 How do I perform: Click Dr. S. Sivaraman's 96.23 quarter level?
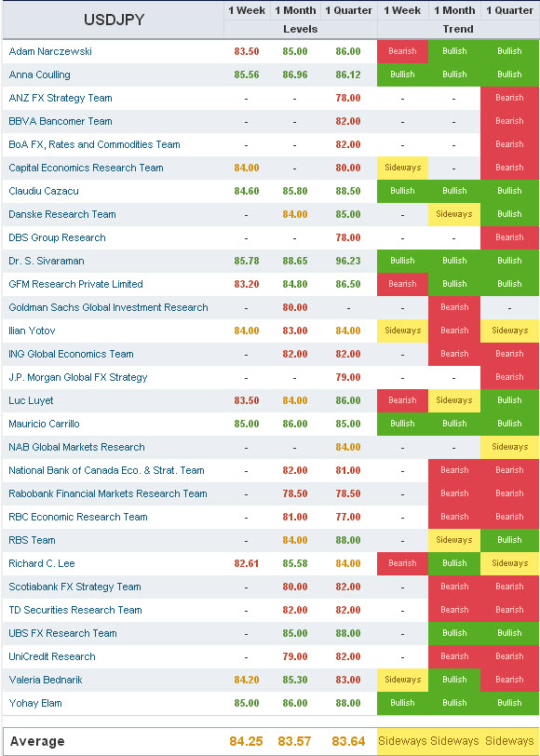click(x=348, y=261)
